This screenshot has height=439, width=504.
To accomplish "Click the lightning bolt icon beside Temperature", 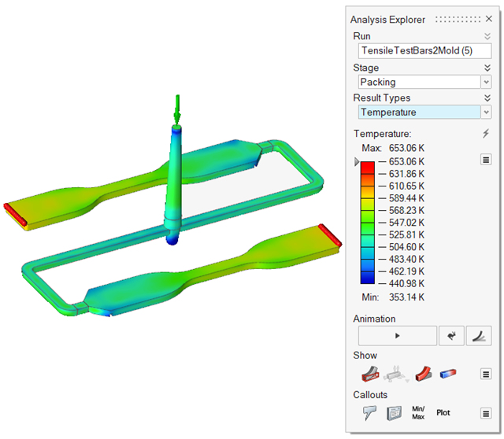I will 487,134.
